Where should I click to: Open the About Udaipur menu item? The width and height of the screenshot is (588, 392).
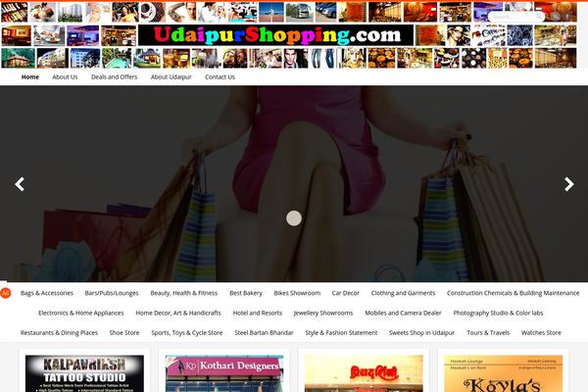tap(171, 76)
